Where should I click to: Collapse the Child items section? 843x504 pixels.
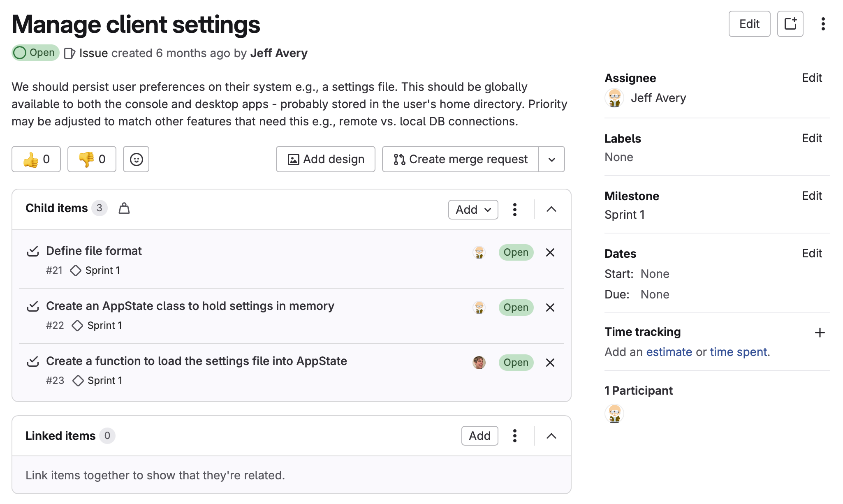(x=551, y=210)
